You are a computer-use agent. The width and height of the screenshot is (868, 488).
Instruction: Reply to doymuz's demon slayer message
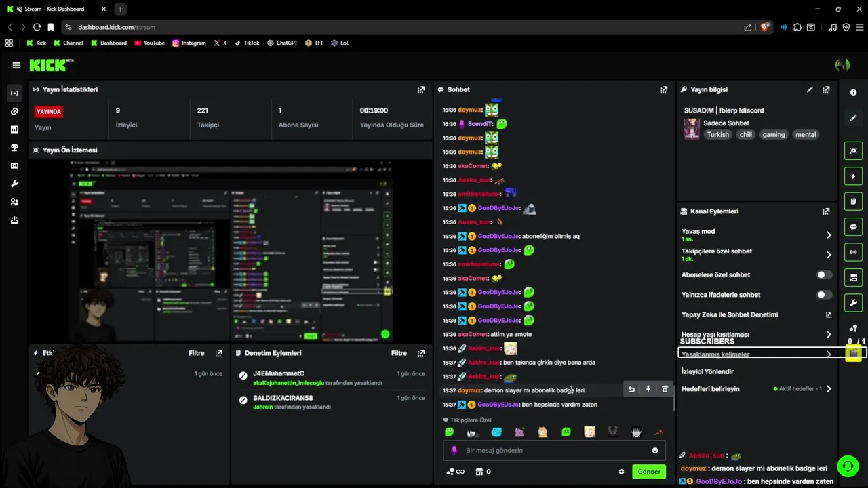click(x=631, y=389)
